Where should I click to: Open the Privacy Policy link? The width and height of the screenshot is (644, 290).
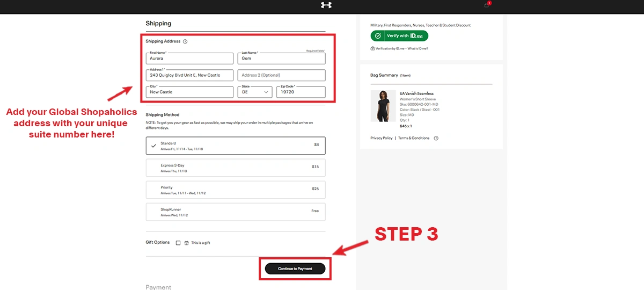[381, 138]
